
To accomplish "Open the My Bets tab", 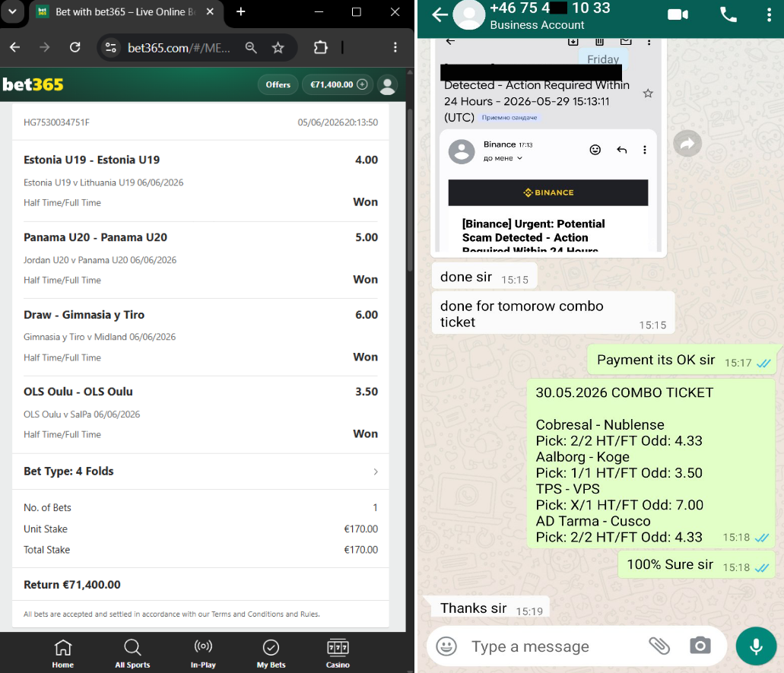I will [271, 653].
